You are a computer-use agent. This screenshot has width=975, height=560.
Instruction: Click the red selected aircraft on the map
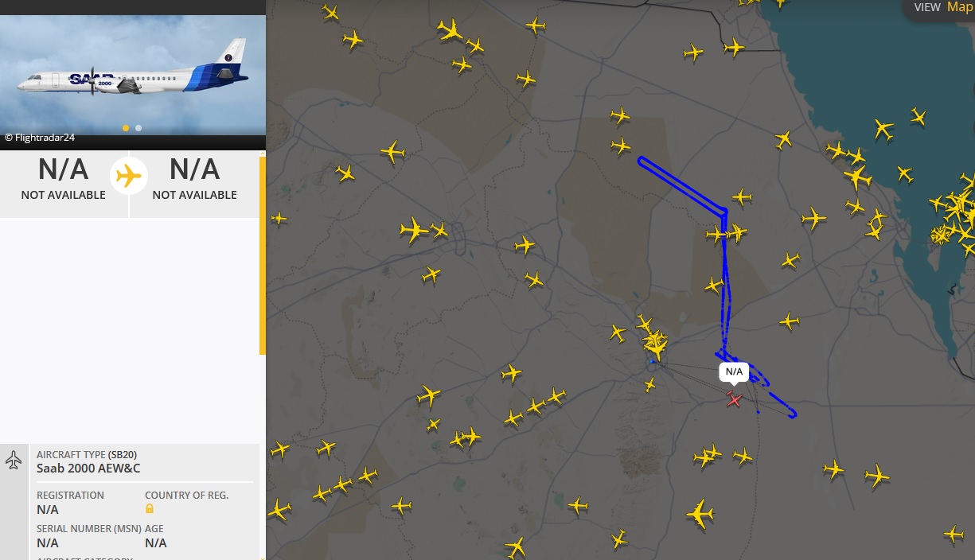point(734,399)
